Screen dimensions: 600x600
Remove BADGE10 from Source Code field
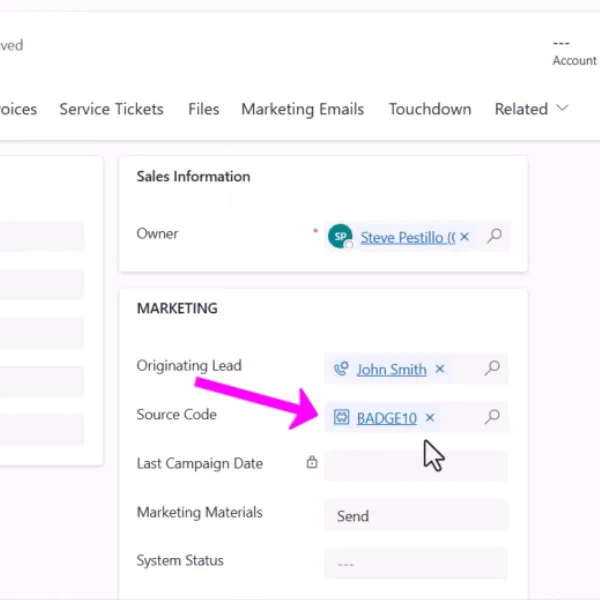coord(430,417)
